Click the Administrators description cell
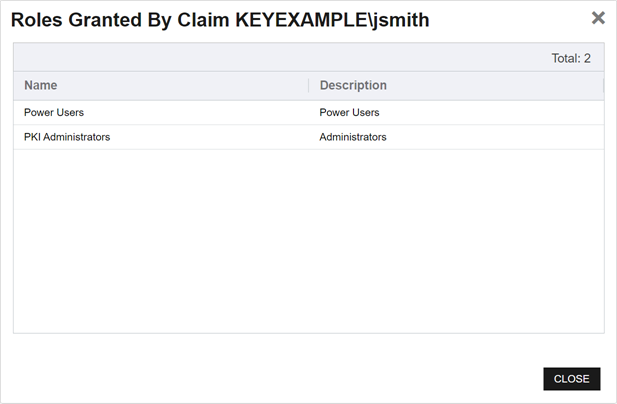 click(353, 137)
